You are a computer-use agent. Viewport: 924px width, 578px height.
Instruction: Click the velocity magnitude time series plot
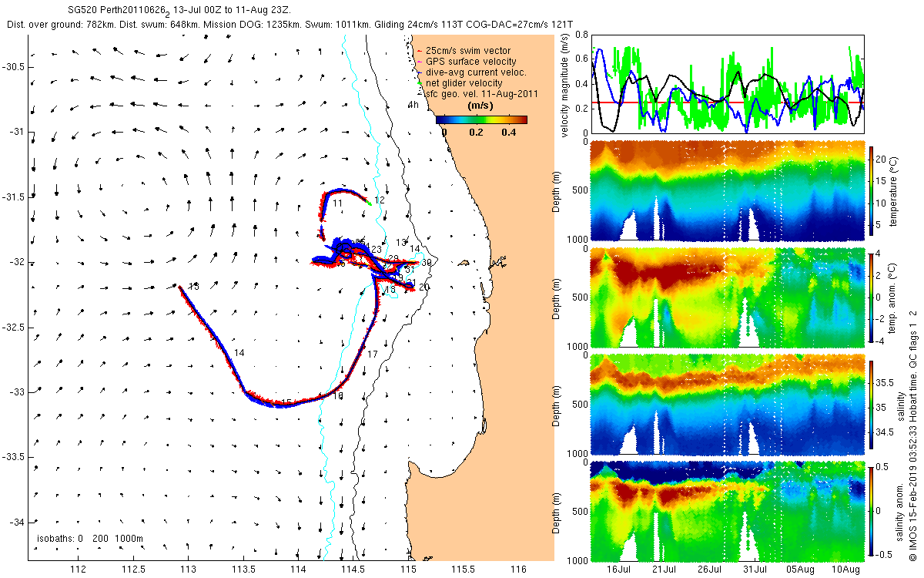(x=728, y=84)
